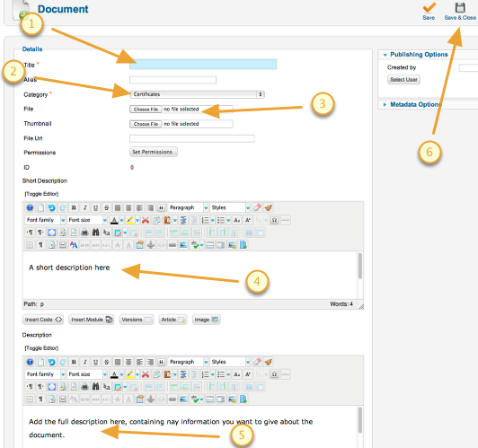Click the Versions button

136,320
